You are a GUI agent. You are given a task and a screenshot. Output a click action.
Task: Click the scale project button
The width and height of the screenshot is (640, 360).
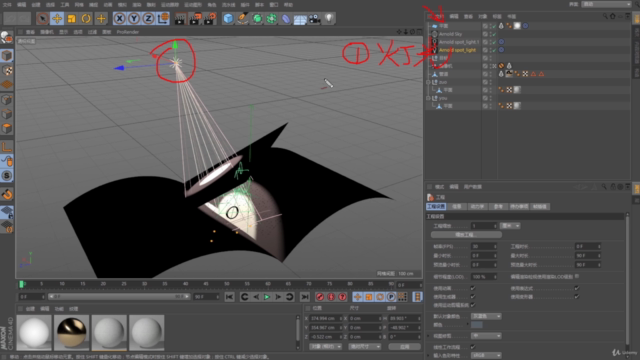tap(466, 235)
